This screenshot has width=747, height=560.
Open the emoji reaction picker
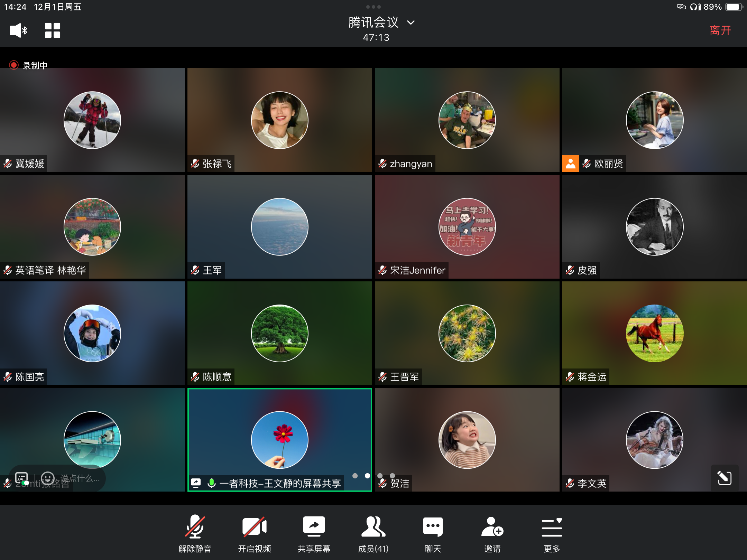(x=48, y=478)
